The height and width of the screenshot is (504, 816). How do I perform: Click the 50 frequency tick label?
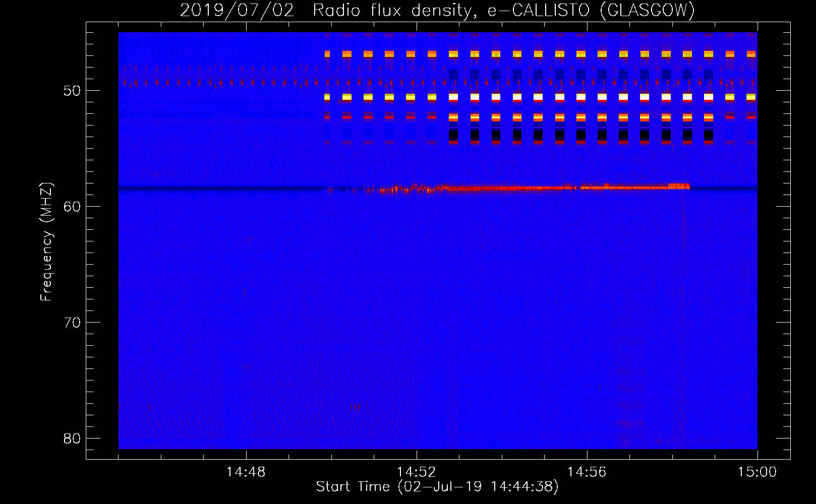72,91
